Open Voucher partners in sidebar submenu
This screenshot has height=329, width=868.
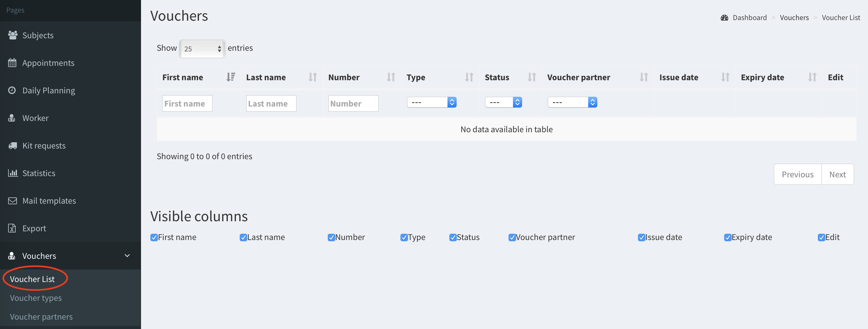coord(41,316)
